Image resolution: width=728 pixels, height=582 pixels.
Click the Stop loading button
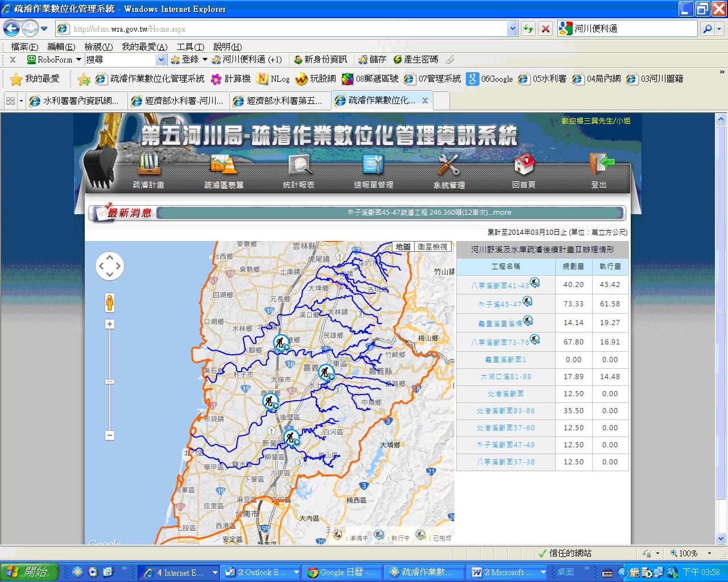pyautogui.click(x=545, y=28)
